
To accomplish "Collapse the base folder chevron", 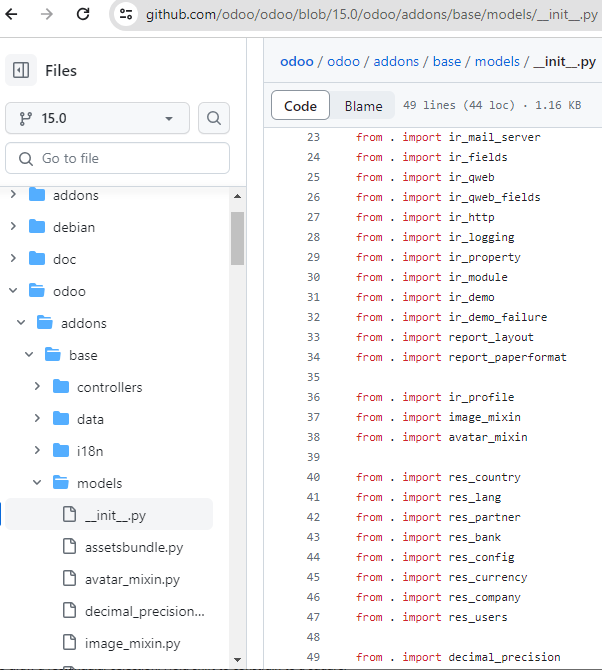I will coord(29,355).
